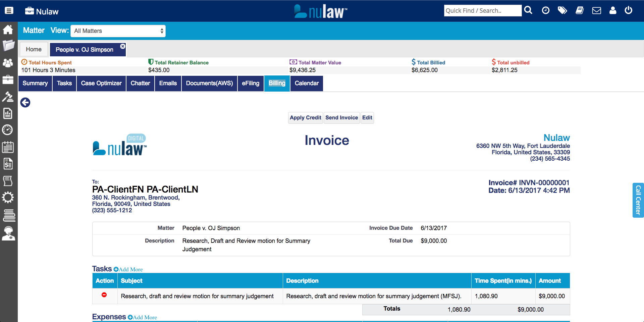Click the tags icon in header
The width and height of the screenshot is (644, 322).
tap(562, 11)
